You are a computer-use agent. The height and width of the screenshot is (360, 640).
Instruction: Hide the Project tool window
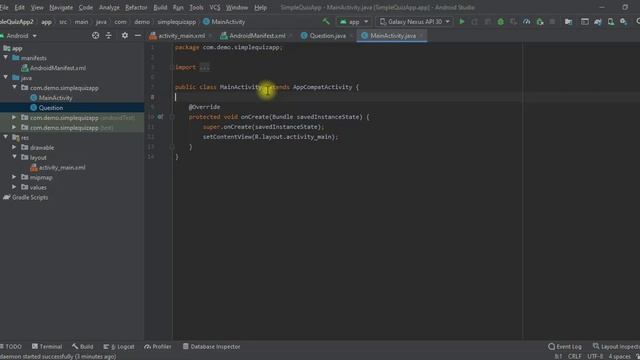pos(138,36)
